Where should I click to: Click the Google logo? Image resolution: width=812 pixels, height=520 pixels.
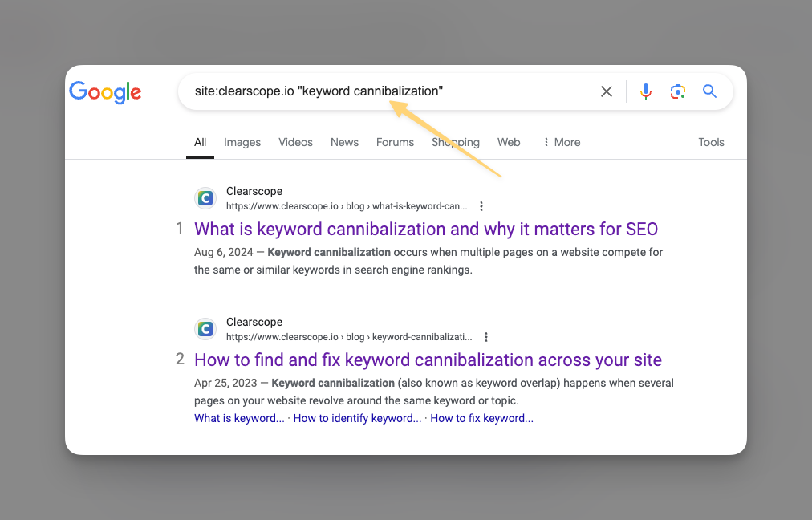pyautogui.click(x=105, y=92)
